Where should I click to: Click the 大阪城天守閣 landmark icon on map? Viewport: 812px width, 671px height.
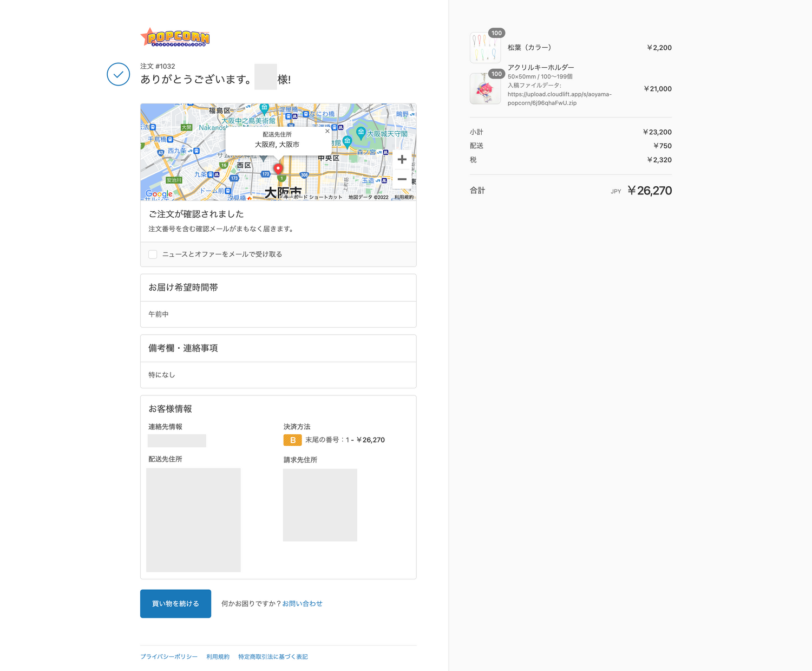tap(361, 132)
